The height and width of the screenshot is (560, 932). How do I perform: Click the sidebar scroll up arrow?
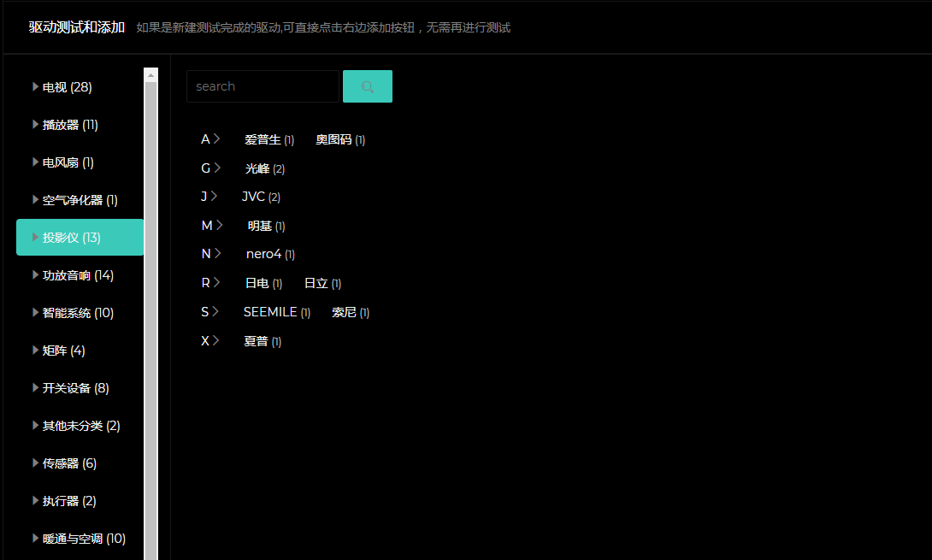151,74
